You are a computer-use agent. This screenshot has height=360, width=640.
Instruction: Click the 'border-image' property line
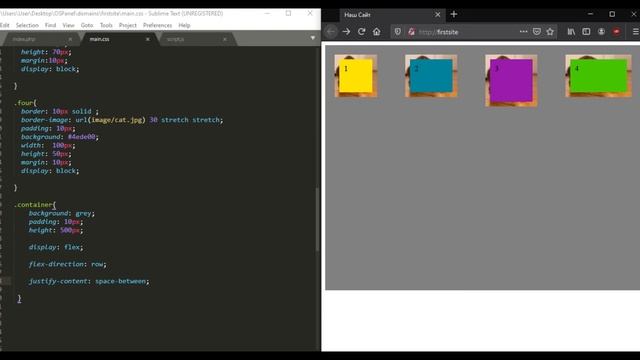point(122,120)
